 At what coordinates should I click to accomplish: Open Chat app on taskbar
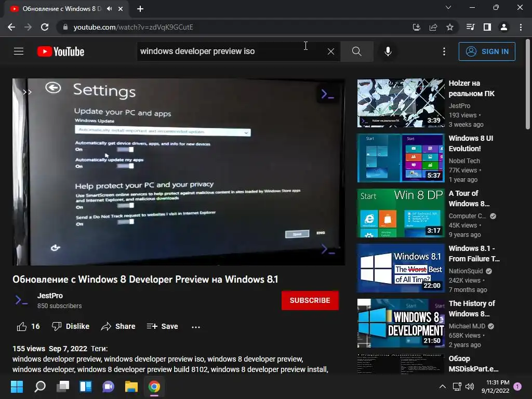point(108,387)
